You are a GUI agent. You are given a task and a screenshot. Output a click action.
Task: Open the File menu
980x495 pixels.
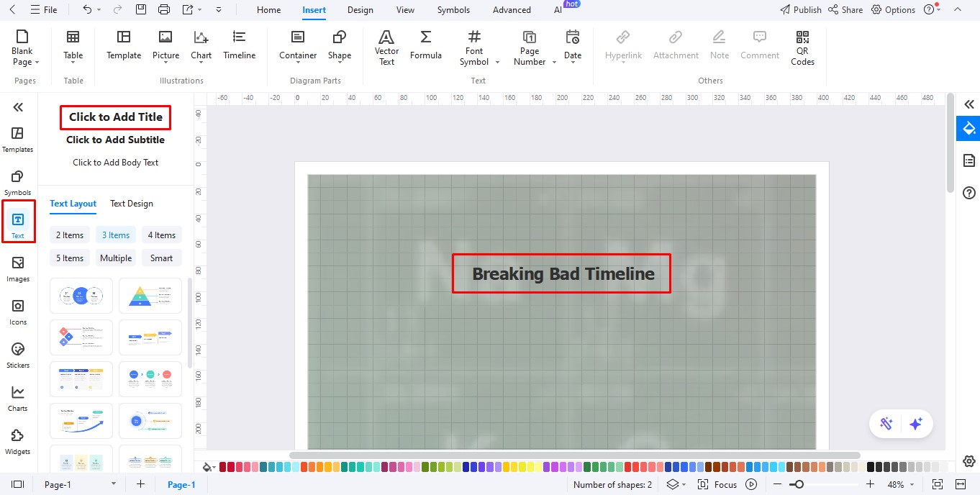[x=44, y=10]
